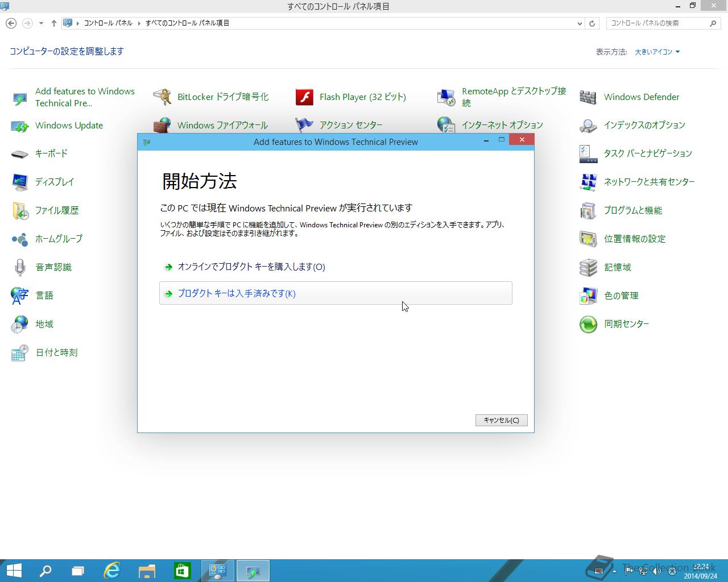The height and width of the screenshot is (582, 728).
Task: Open 同期センター icon
Action: (x=588, y=325)
